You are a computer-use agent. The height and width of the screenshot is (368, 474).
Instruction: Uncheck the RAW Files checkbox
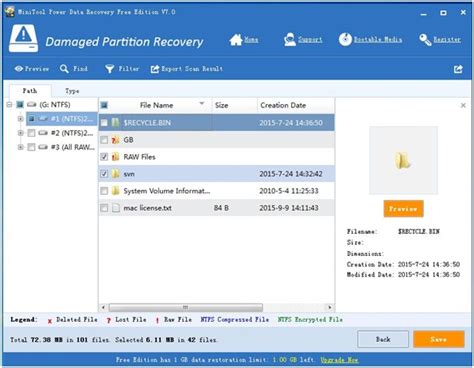[104, 157]
